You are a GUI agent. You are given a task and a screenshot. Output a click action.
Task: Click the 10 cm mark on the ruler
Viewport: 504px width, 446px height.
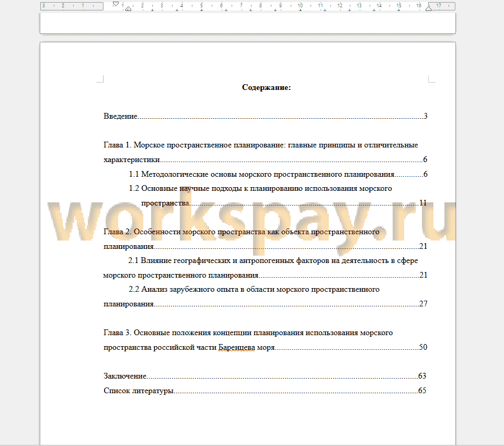click(300, 5)
